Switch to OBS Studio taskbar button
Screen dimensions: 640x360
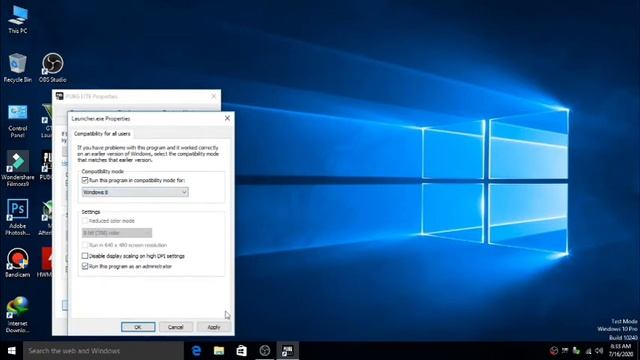264,351
